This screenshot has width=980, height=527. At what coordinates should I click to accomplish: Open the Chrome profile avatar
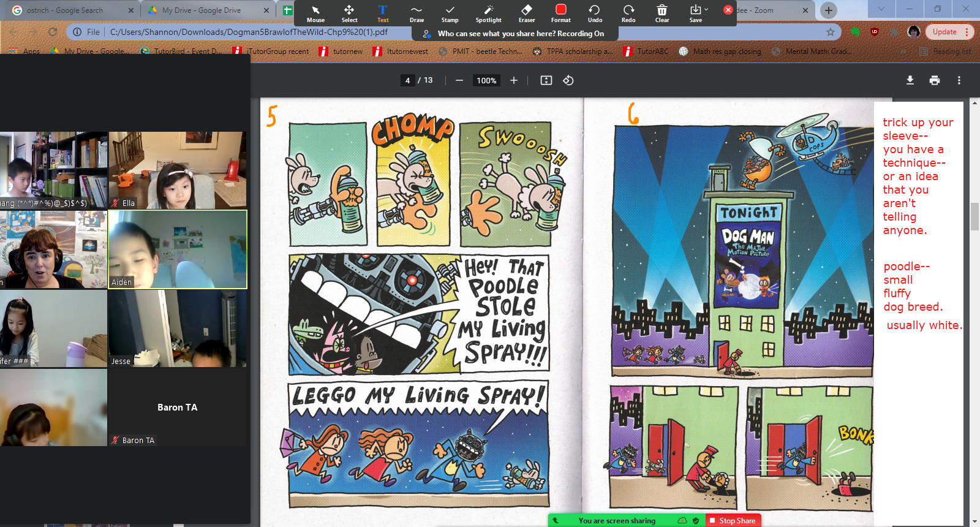click(x=914, y=32)
